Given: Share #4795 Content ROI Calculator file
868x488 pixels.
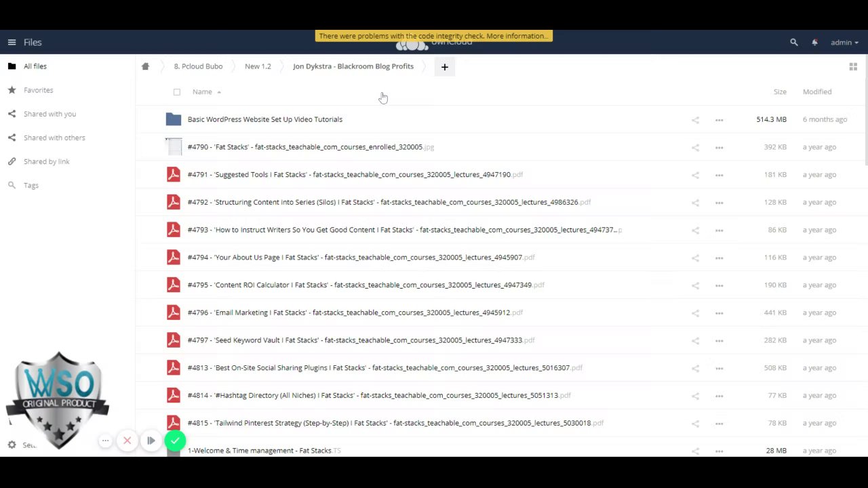Looking at the screenshot, I should 695,285.
